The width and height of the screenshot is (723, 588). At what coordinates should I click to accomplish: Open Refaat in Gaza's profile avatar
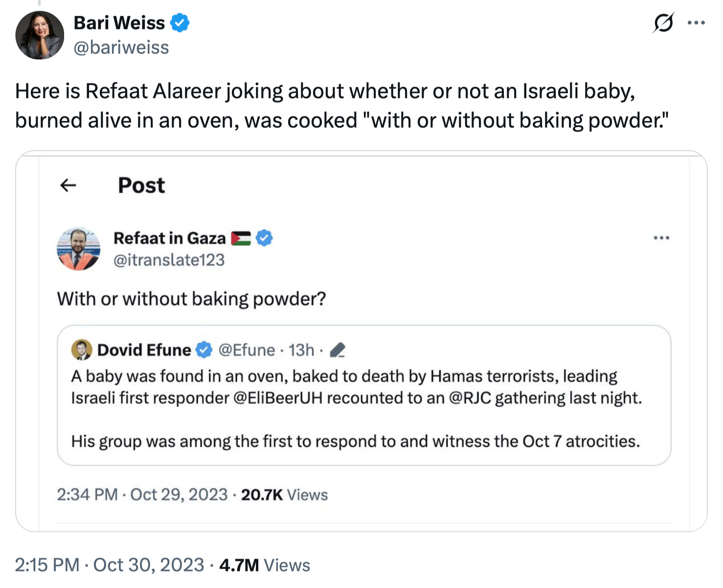(x=78, y=249)
